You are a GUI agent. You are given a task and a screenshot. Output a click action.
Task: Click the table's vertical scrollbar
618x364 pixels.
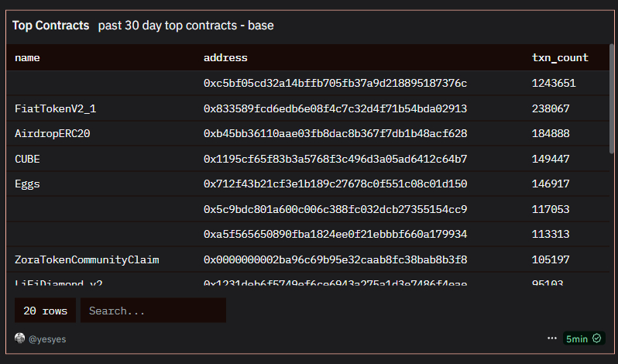pos(612,98)
